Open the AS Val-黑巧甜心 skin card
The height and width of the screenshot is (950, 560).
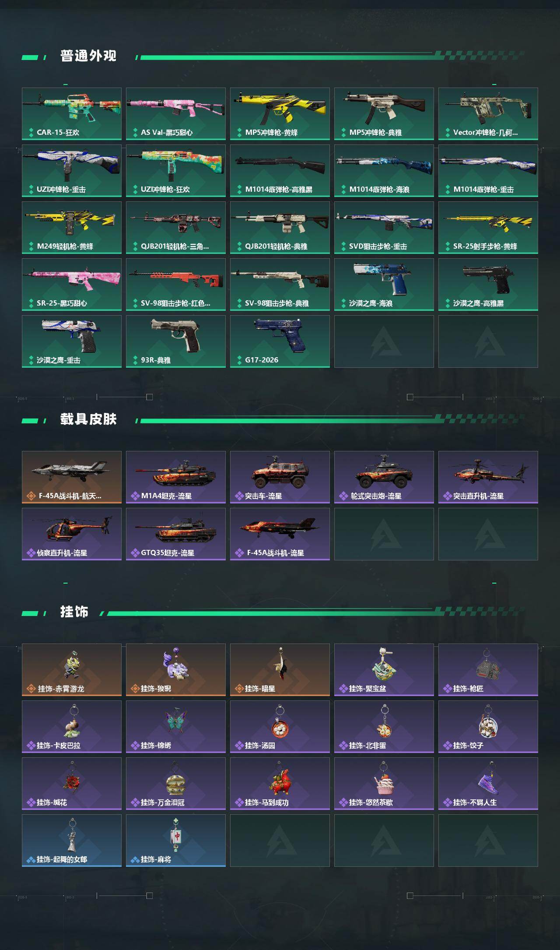point(176,114)
